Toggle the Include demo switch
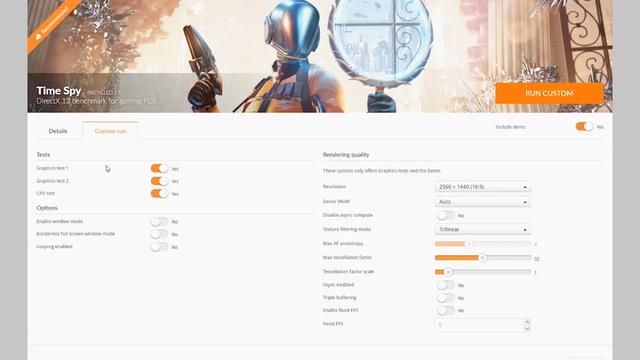This screenshot has height=360, width=640. [584, 127]
